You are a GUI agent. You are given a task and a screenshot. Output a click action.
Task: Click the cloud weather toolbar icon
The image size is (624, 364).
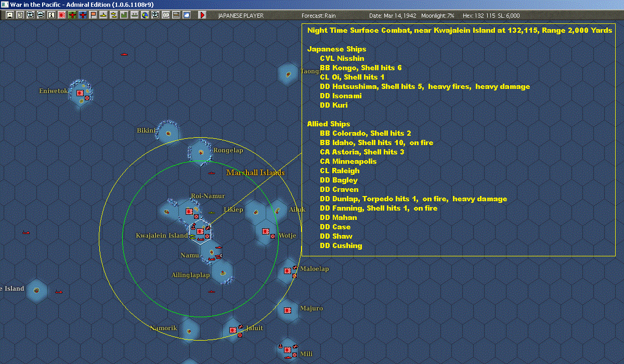click(x=186, y=15)
